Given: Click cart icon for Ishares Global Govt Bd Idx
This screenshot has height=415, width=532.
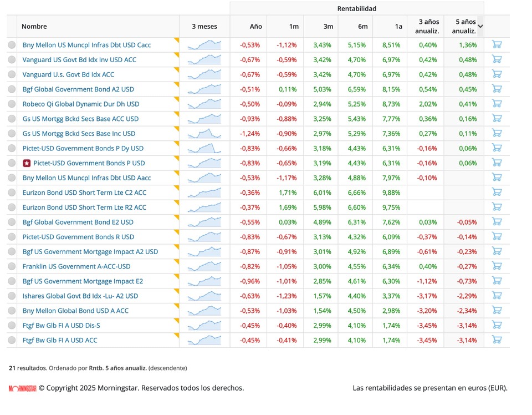Looking at the screenshot, I should click(x=497, y=296).
